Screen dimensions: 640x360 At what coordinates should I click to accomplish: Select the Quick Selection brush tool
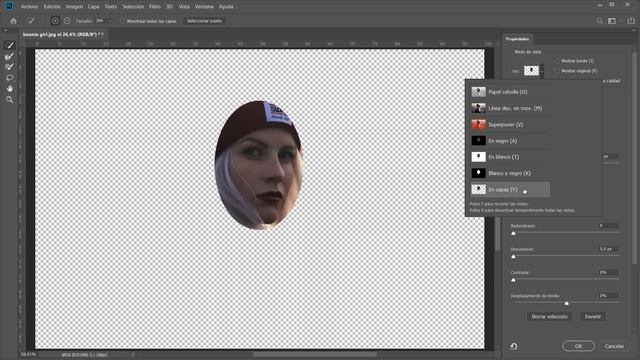[x=10, y=45]
